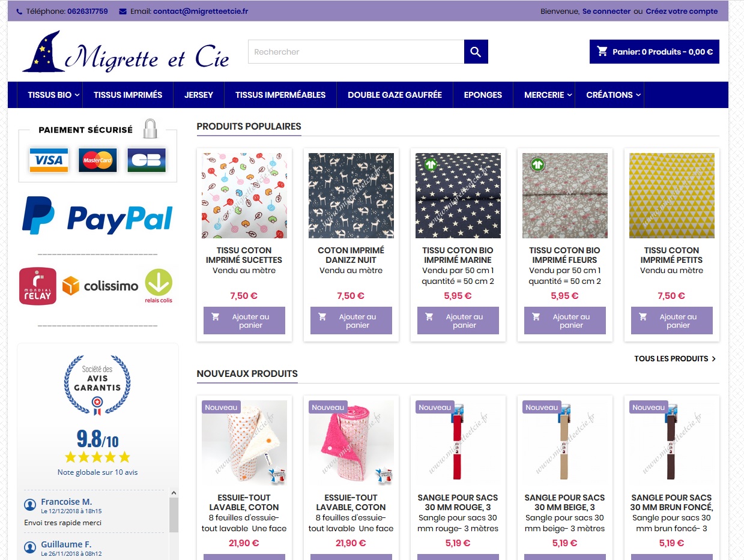Click the Colissimo logo
The image size is (744, 560).
[x=100, y=286]
